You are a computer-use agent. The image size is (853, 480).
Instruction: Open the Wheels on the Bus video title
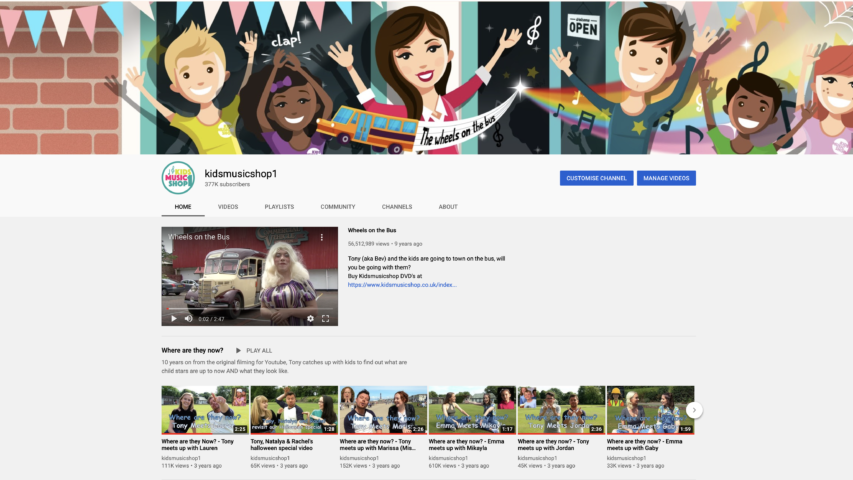pyautogui.click(x=372, y=230)
